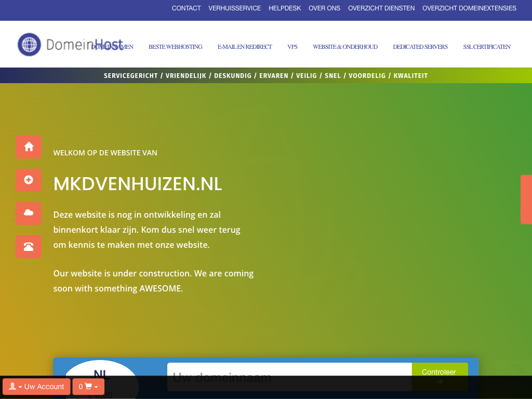Open Overzicht Domeinextensies link

pos(469,8)
